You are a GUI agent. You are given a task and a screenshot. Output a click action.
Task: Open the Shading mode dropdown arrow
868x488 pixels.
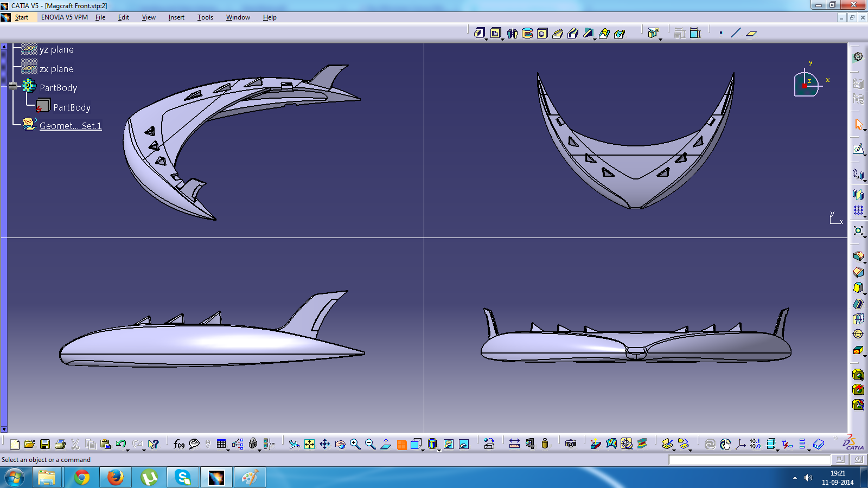point(439,450)
